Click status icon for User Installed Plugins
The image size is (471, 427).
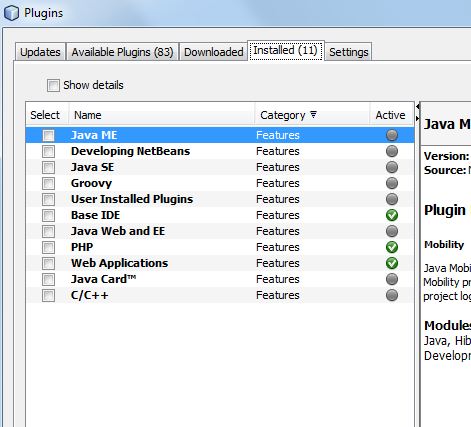point(392,199)
